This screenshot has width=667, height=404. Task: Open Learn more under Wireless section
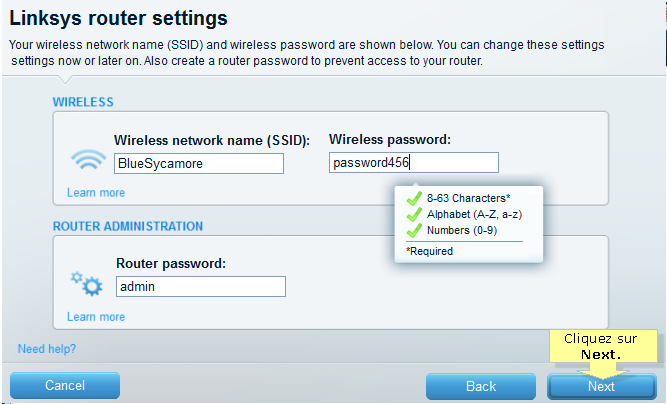96,193
